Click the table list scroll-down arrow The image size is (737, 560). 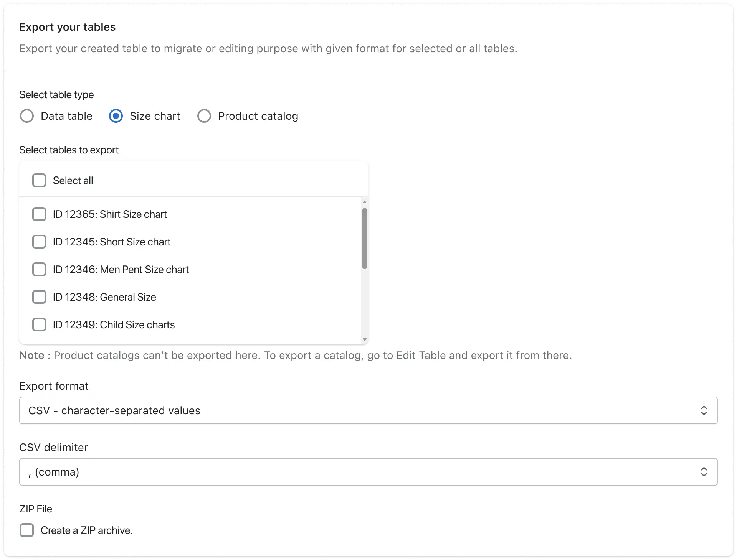pyautogui.click(x=365, y=339)
